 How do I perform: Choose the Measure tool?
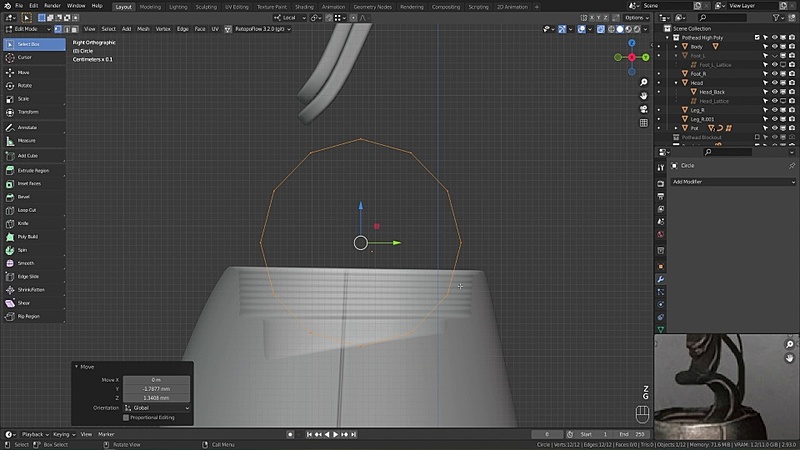(34, 141)
